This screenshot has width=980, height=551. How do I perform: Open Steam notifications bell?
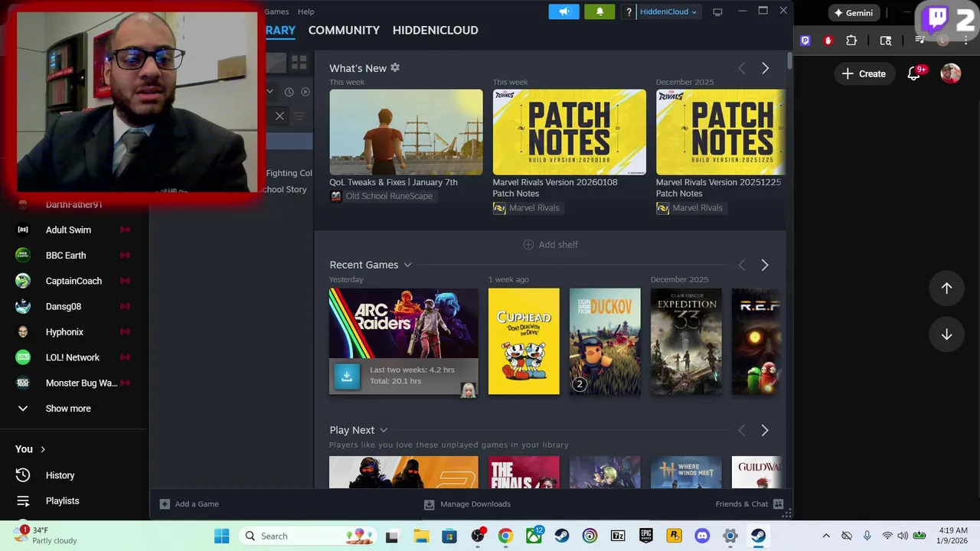click(599, 11)
